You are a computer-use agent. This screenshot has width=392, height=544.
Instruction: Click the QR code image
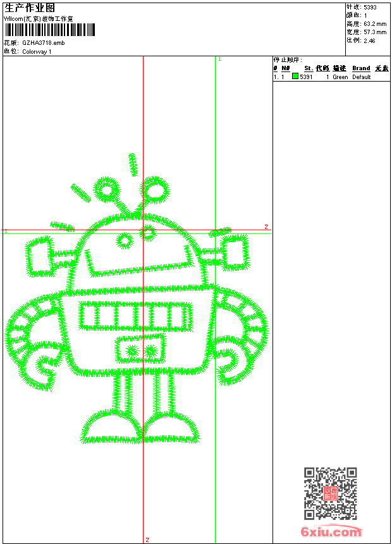click(330, 493)
